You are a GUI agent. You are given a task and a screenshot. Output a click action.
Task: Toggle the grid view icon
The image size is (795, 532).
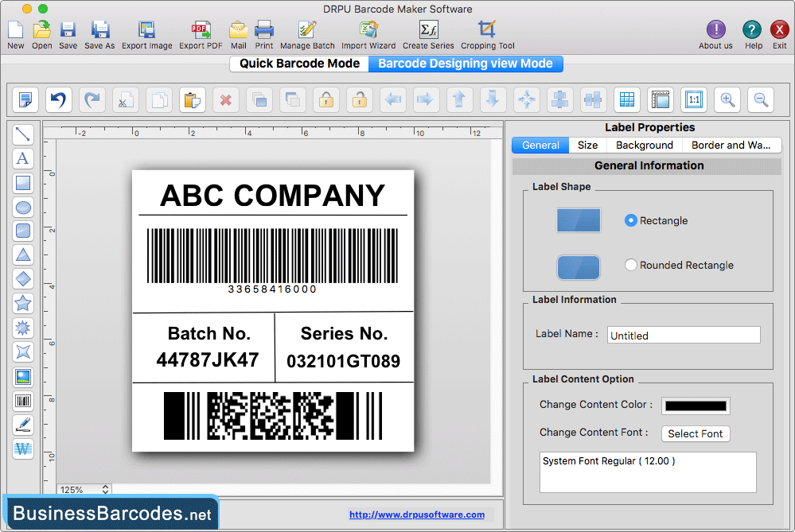point(627,99)
